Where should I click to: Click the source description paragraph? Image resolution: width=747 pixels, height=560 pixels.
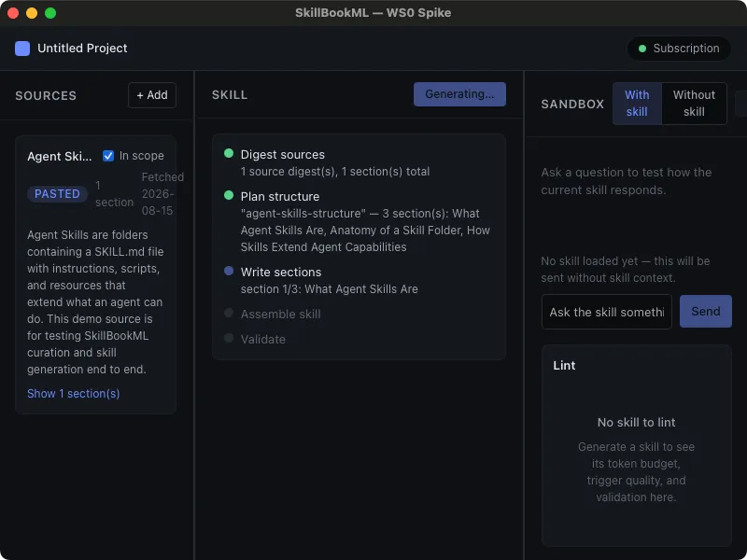tap(95, 301)
